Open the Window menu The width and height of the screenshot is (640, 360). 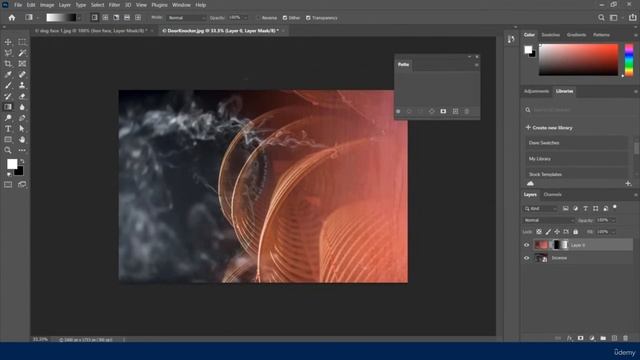(181, 5)
